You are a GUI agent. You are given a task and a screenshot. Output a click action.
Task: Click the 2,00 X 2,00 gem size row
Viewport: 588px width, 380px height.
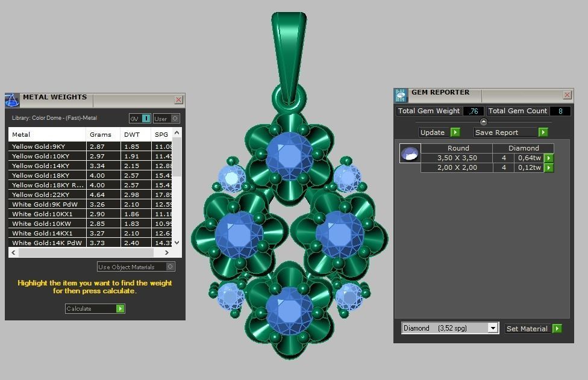point(487,167)
